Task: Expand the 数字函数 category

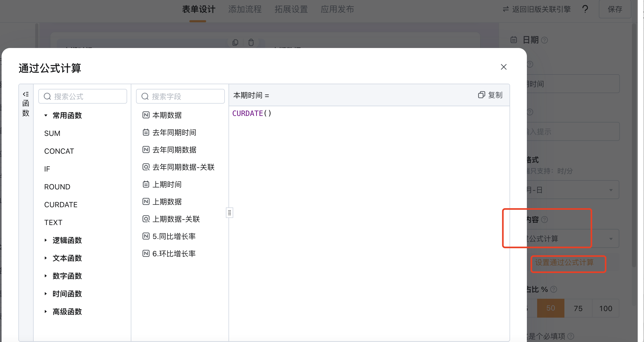Action: click(46, 276)
